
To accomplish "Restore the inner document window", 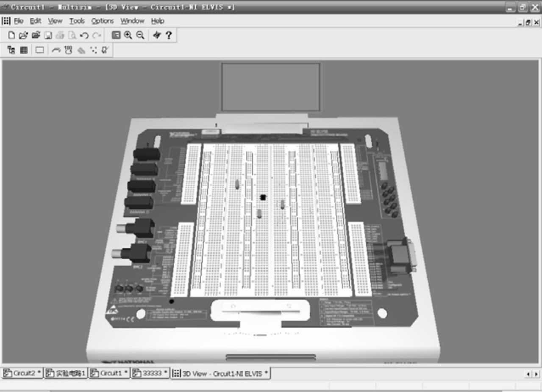I will (528, 23).
